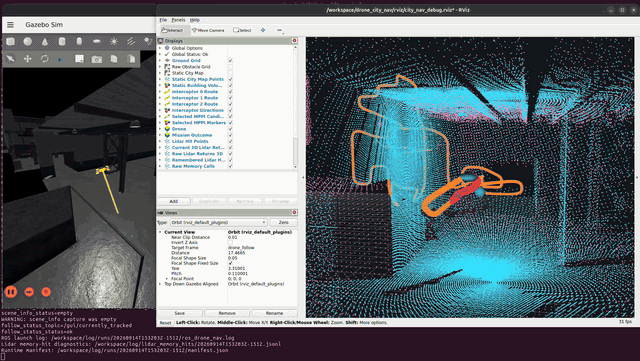Select Top Down Gazebo Aligned view

191,284
